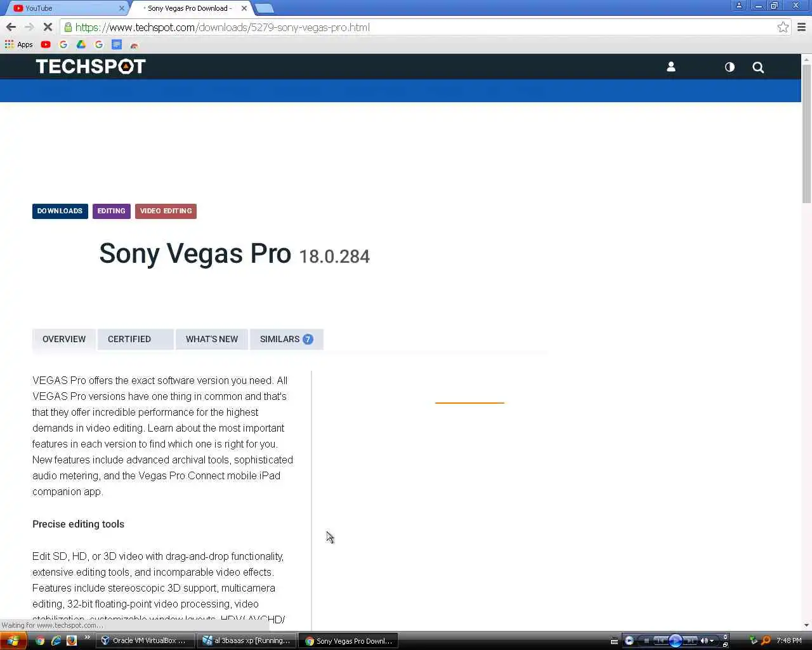This screenshot has width=812, height=650.
Task: Click the media player next track button
Action: 690,640
